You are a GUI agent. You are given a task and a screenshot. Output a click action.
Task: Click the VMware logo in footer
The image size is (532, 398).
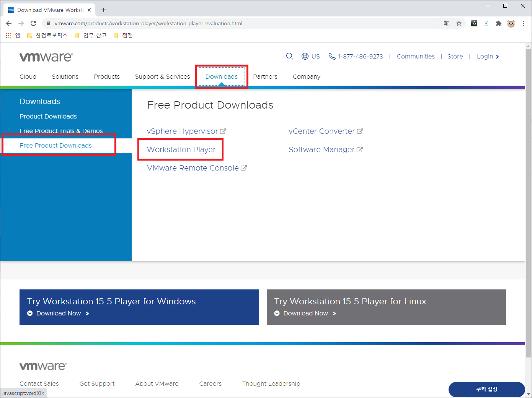click(x=43, y=366)
